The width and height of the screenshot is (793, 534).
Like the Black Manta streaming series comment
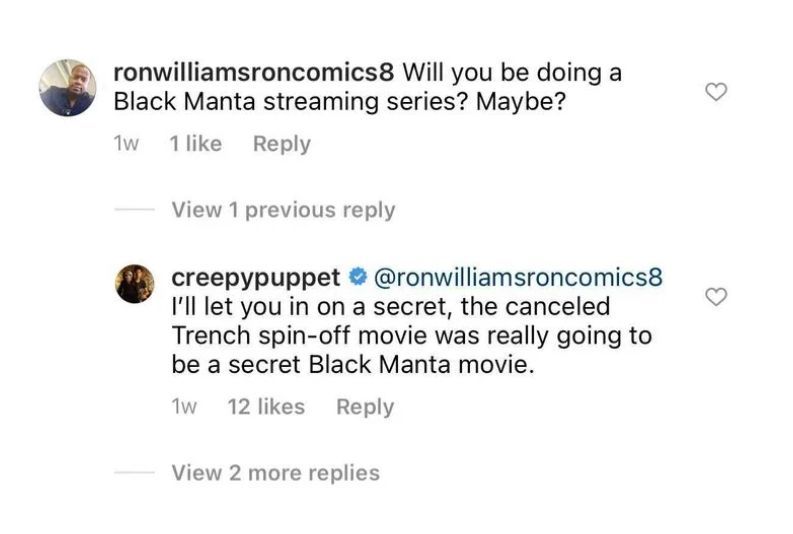tap(716, 92)
